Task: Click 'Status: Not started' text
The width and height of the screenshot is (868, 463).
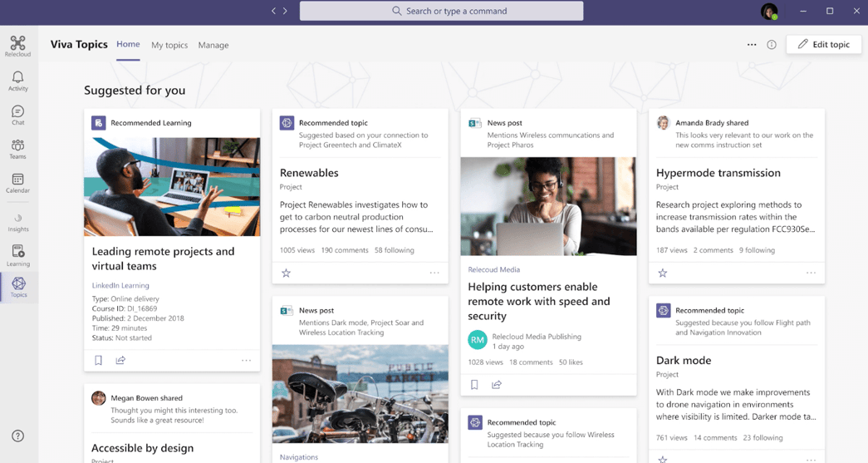Action: tap(122, 337)
